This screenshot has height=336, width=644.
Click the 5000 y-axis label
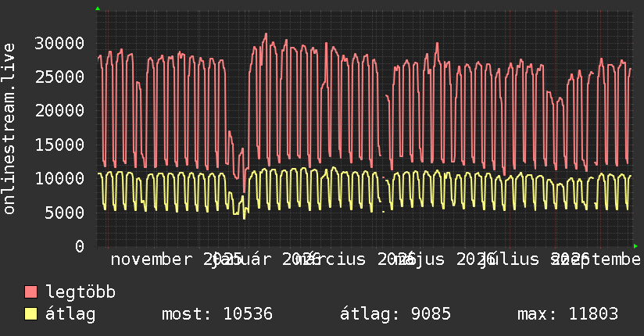coord(65,213)
